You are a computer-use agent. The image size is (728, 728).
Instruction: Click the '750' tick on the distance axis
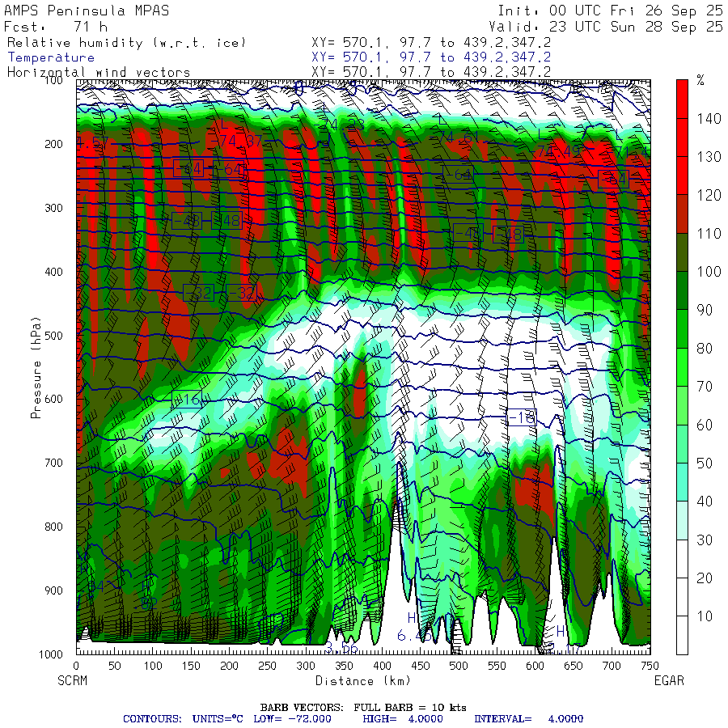(650, 666)
